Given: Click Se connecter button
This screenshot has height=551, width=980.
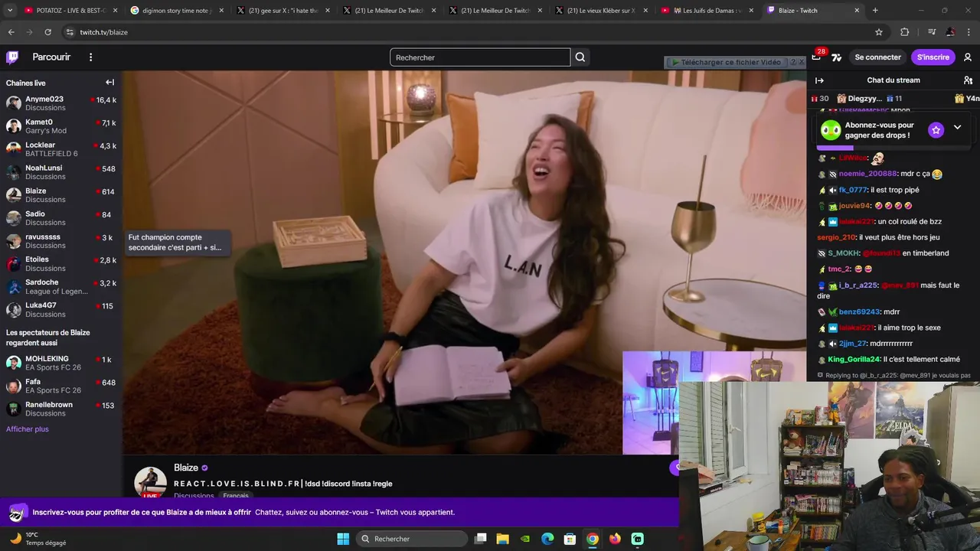Looking at the screenshot, I should pyautogui.click(x=877, y=57).
